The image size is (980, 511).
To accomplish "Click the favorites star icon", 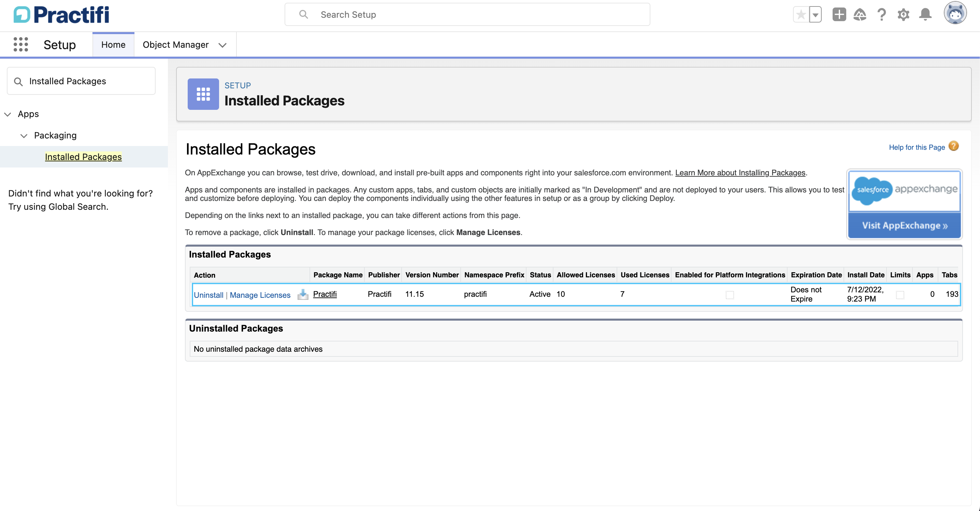I will (801, 15).
